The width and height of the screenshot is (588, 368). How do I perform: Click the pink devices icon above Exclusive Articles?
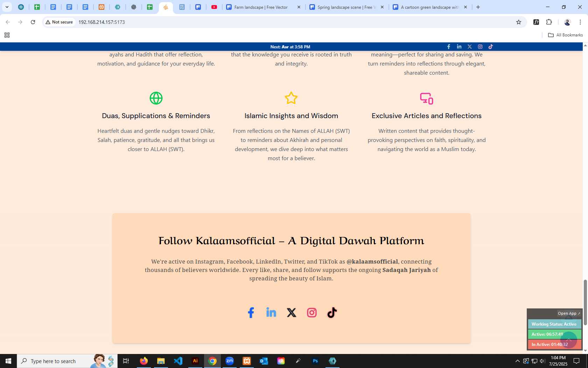tap(427, 98)
